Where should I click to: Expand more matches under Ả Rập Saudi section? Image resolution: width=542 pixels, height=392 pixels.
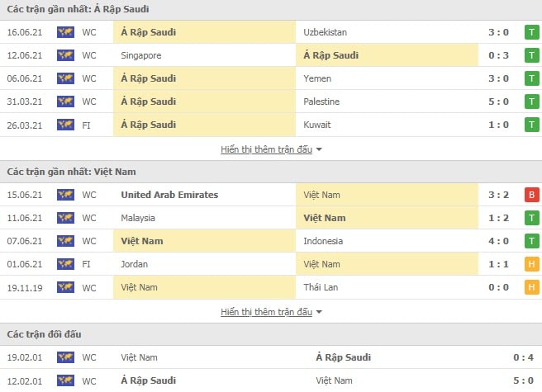point(267,149)
